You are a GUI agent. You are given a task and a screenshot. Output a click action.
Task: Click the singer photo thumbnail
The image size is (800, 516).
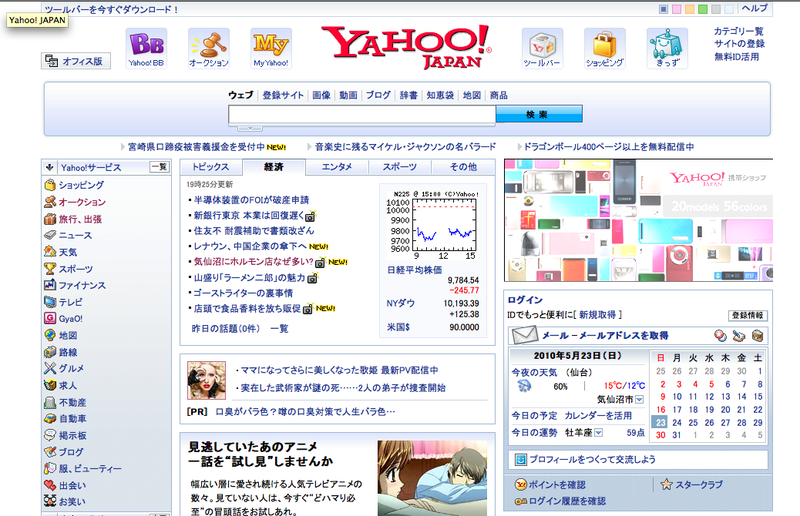[206, 380]
